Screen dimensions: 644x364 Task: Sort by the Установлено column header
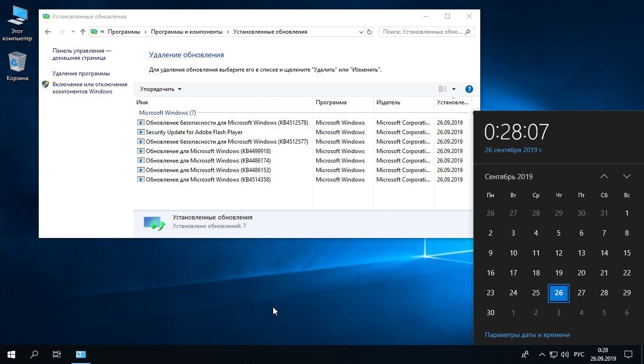coord(453,102)
